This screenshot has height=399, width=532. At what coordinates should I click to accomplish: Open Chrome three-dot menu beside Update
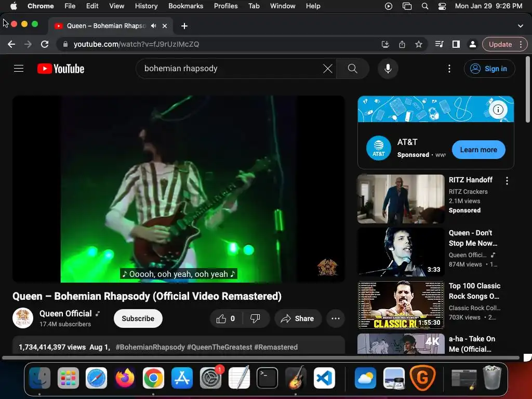tap(521, 44)
